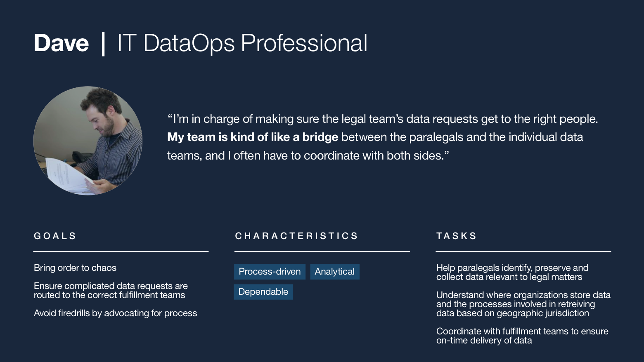Click the vertical bar separator after "Dave"
This screenshot has width=644, height=362.
point(103,43)
